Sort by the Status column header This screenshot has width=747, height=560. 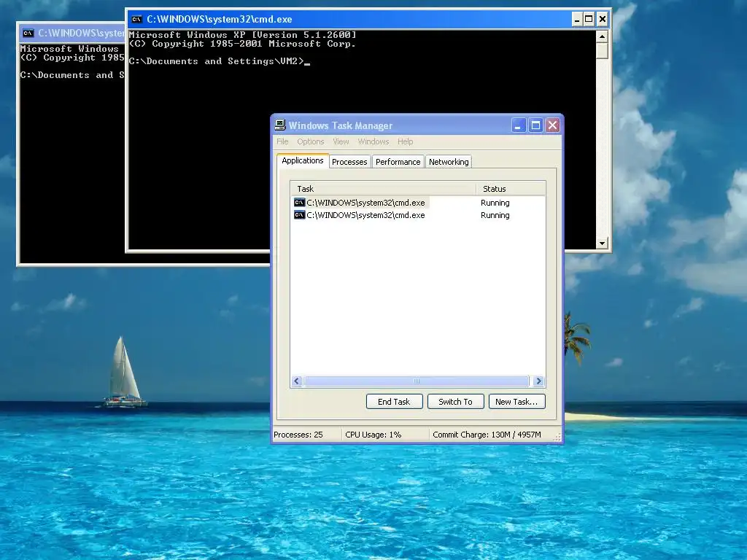tap(511, 189)
